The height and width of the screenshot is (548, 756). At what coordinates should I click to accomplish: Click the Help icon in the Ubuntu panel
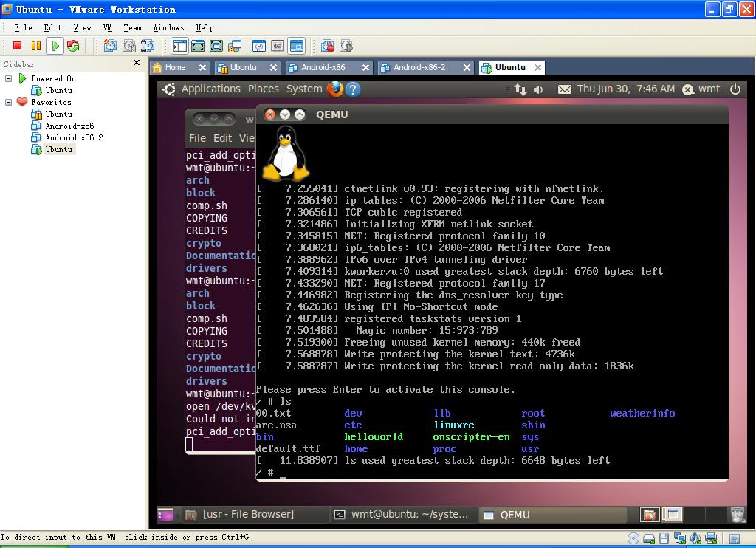tap(353, 89)
